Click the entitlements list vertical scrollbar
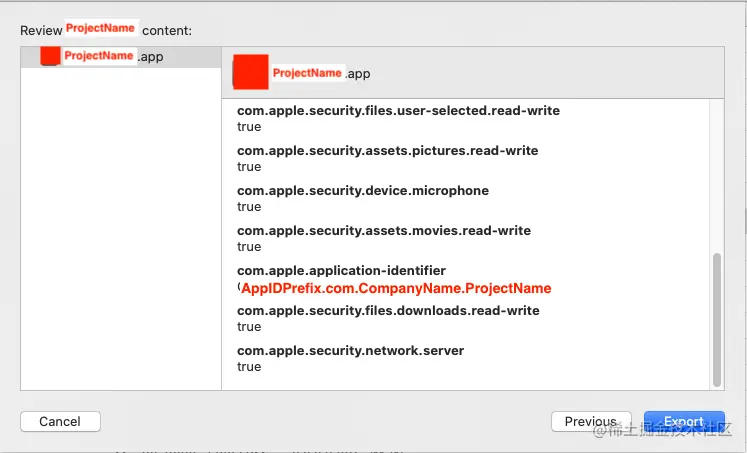 pos(717,320)
